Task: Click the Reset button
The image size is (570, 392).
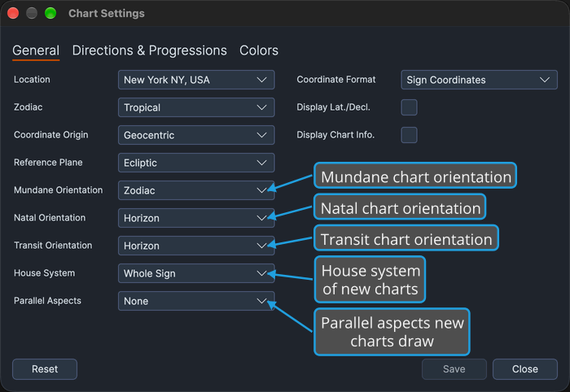Action: pos(45,369)
